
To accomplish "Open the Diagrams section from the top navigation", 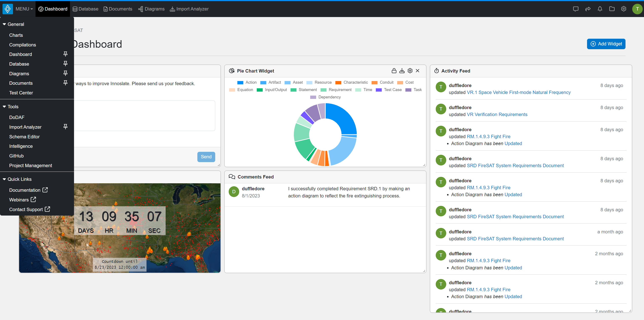I will click(151, 9).
